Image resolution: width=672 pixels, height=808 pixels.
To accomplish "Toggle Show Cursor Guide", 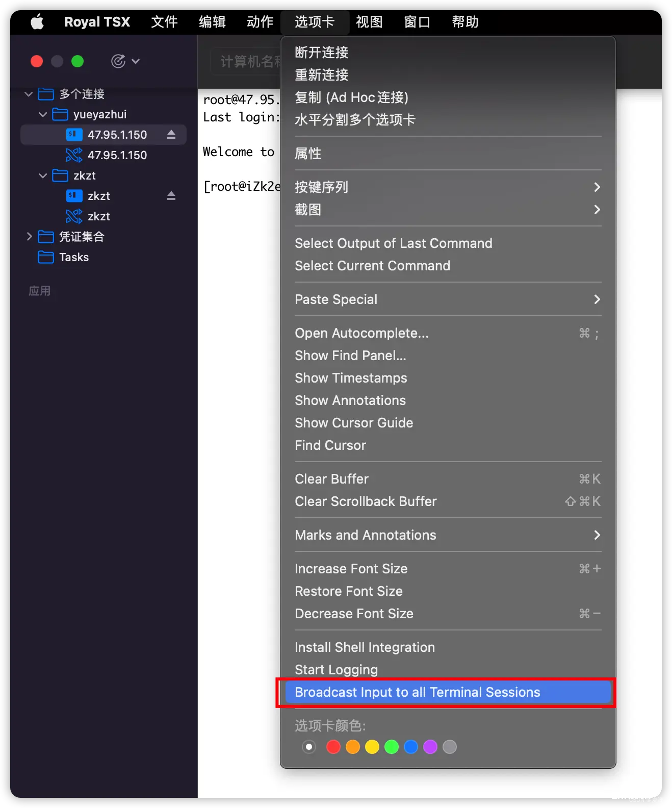I will click(x=448, y=423).
